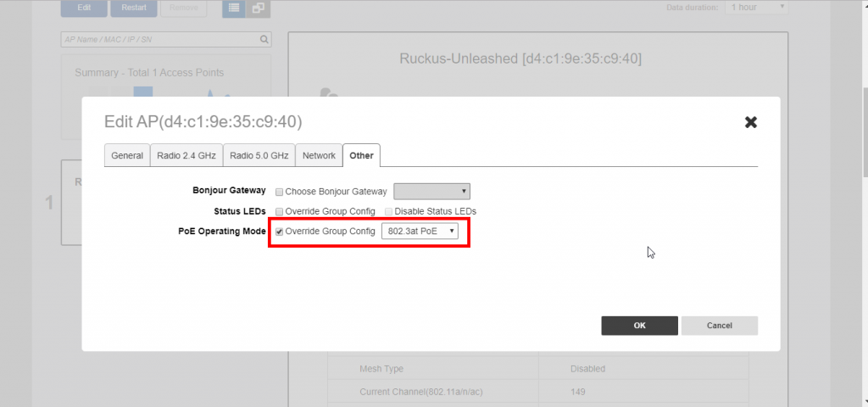Close the Edit AP dialog with X
Screen dimensions: 868x407
(x=750, y=122)
